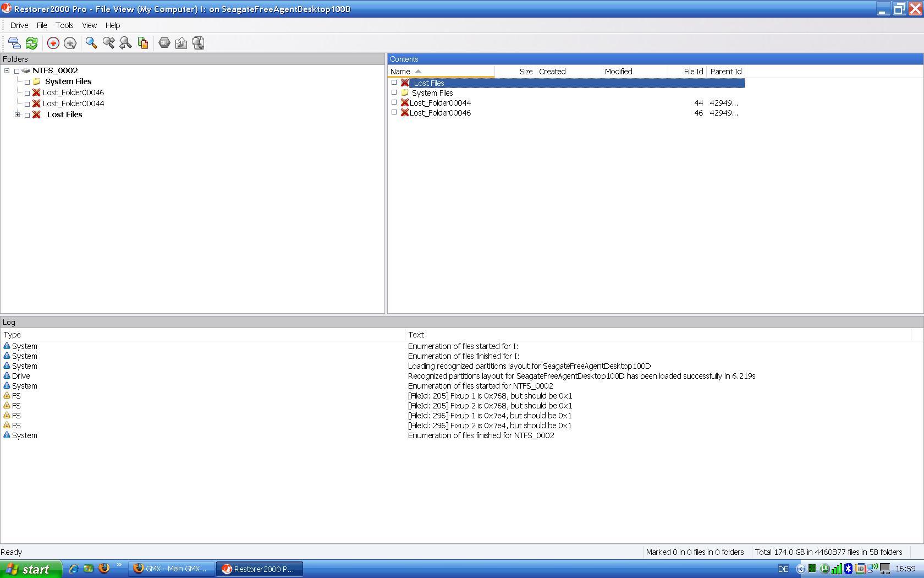Click the grey monitor tray icon
Viewport: 924px width, 578px height.
pyautogui.click(x=885, y=569)
